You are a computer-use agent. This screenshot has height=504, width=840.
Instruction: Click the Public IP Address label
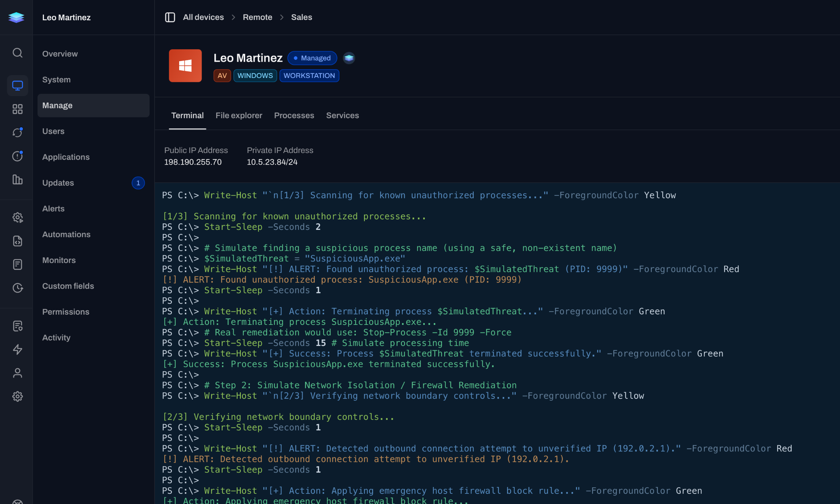tap(196, 150)
